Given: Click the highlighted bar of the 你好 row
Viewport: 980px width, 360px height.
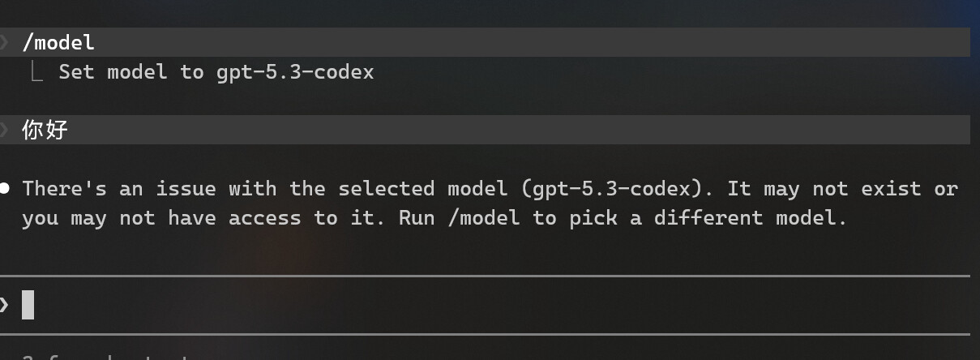Looking at the screenshot, I should pyautogui.click(x=485, y=130).
